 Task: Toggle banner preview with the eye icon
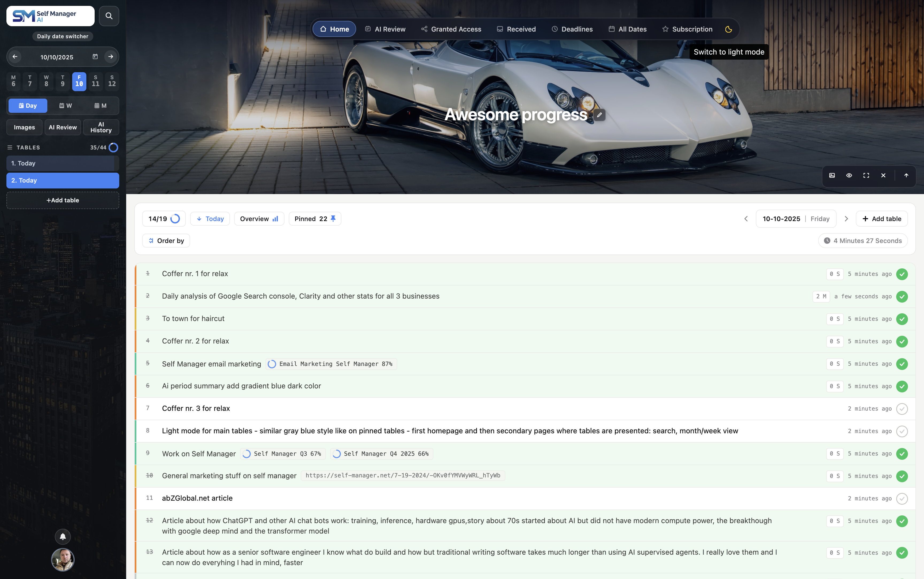coord(849,176)
